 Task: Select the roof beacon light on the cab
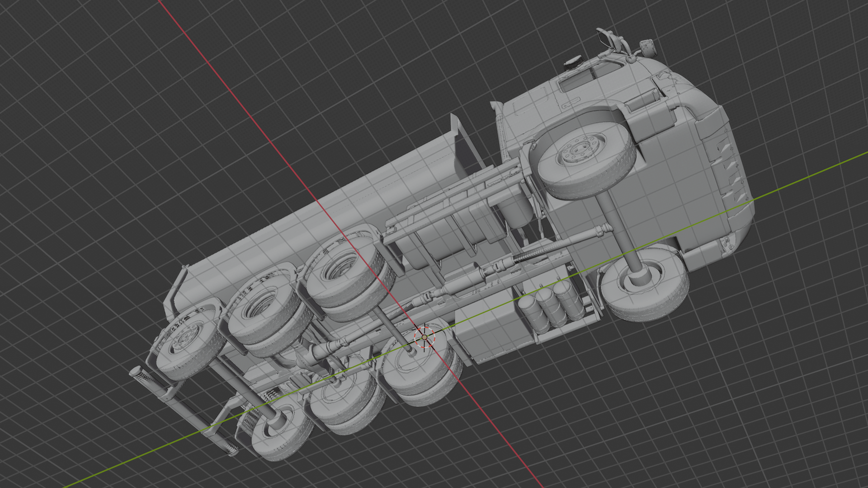(573, 62)
